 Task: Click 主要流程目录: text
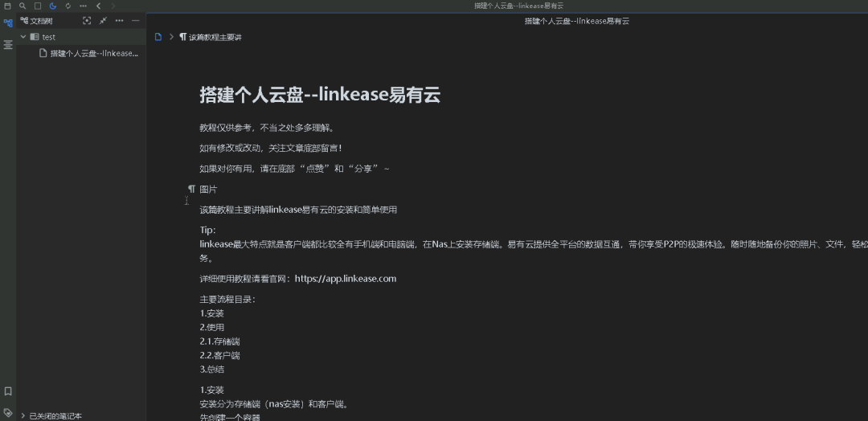(227, 300)
